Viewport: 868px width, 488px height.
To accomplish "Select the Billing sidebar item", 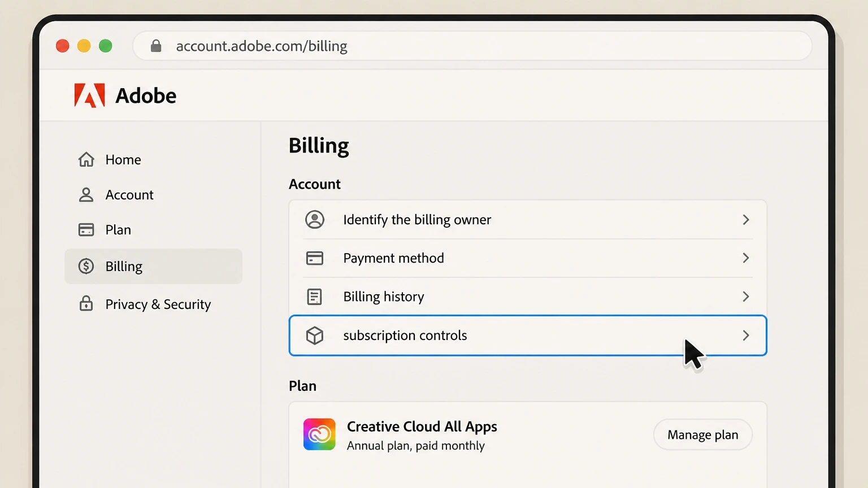I will pyautogui.click(x=153, y=266).
